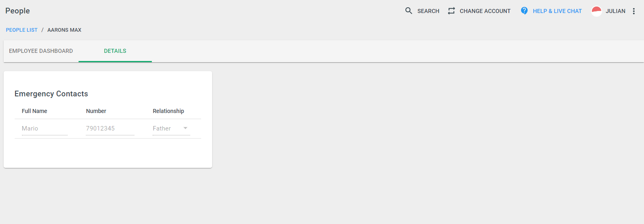Click the help question mark icon
The width and height of the screenshot is (644, 224).
pos(524,11)
